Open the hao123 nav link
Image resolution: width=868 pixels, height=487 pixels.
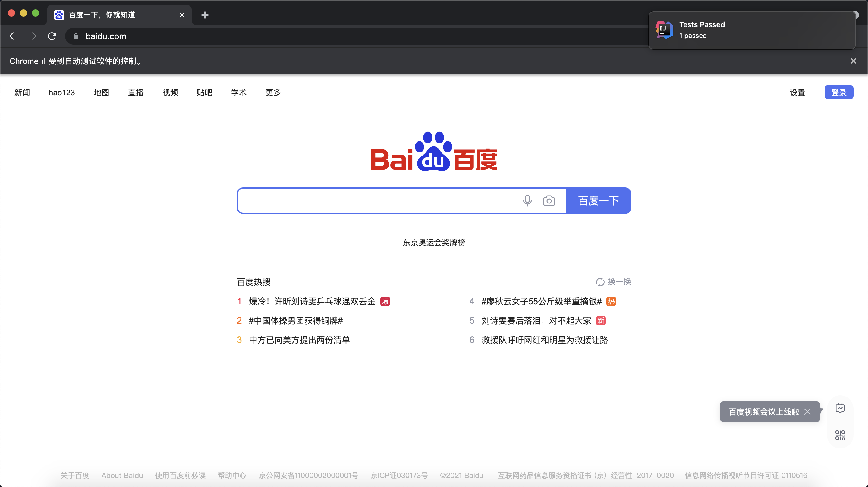62,92
